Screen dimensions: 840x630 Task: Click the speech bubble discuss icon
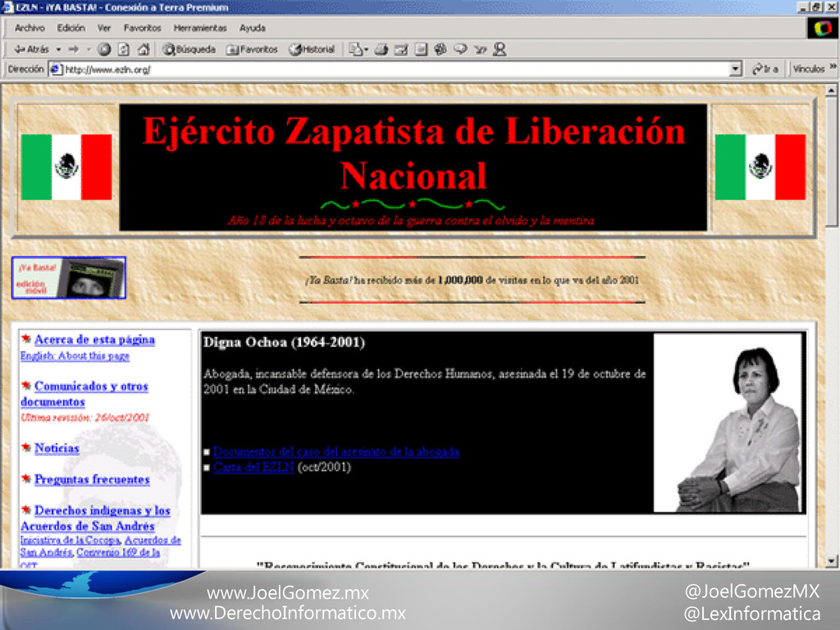(460, 49)
